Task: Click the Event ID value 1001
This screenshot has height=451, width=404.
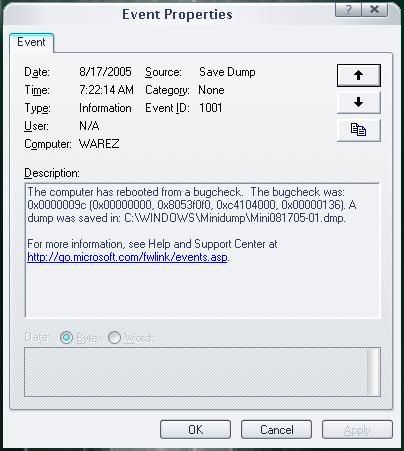Action: point(211,108)
